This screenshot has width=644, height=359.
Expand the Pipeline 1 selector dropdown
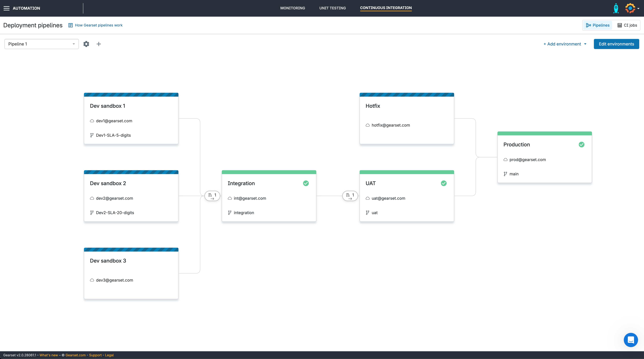(x=41, y=44)
